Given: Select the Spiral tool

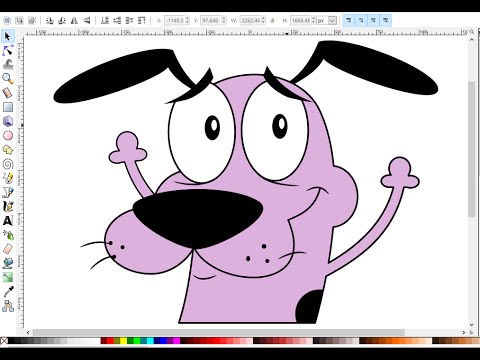Looking at the screenshot, I should (8, 164).
